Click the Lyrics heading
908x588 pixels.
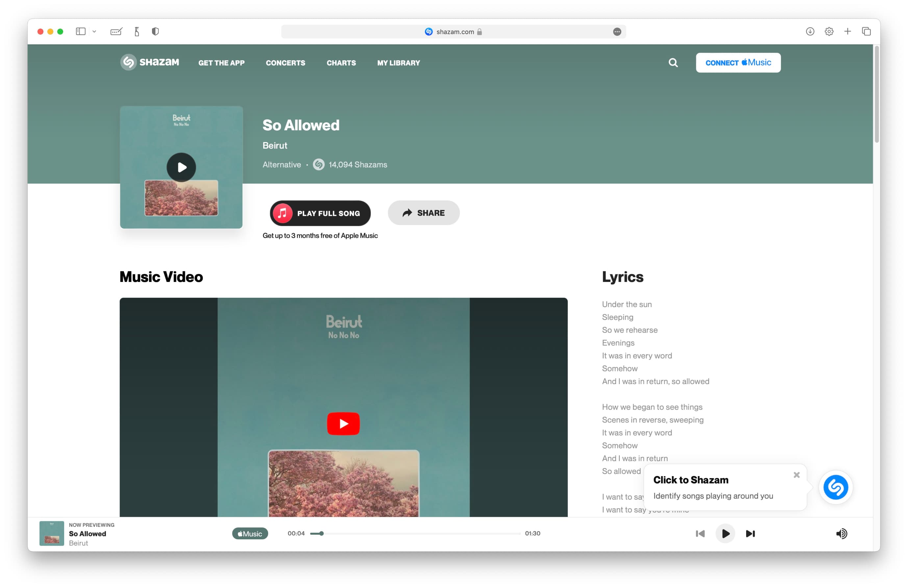[623, 277]
